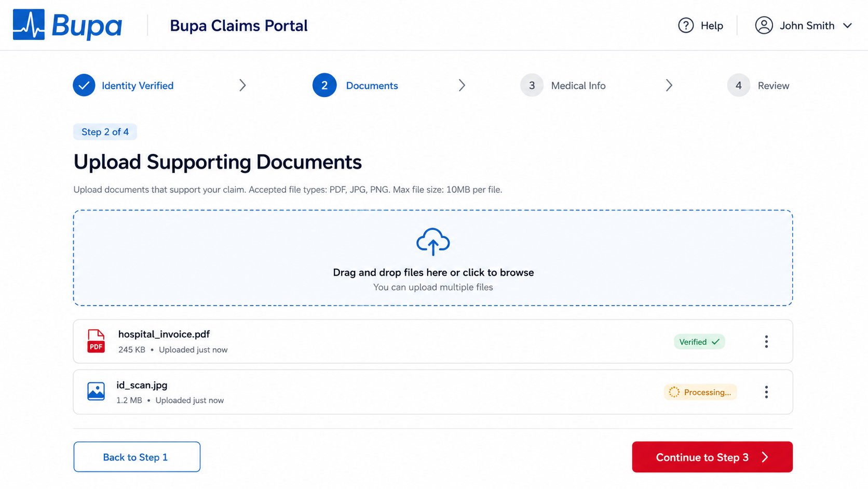Screen dimensions: 868x489
Task: Open options menu for hospital_invoice.pdf
Action: tap(766, 341)
